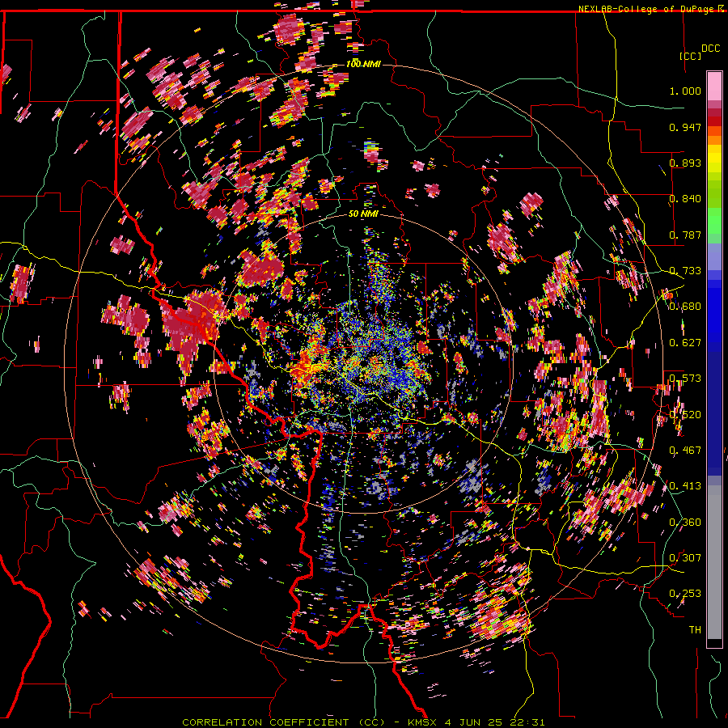Select the 0.627 scale value
Screen dimensions: 728x728
tap(685, 343)
